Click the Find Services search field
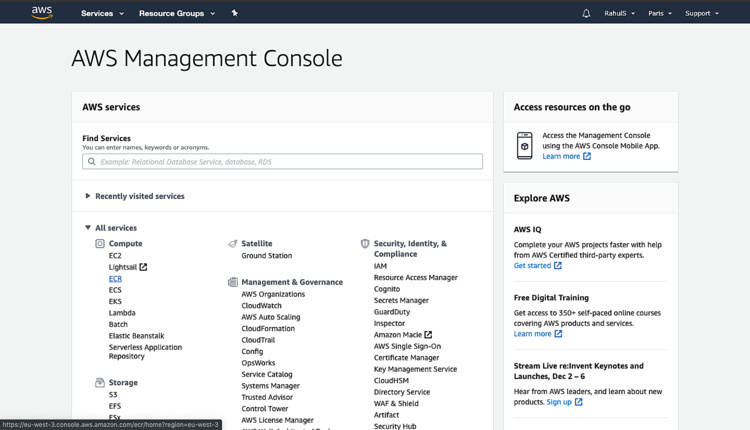 282,161
